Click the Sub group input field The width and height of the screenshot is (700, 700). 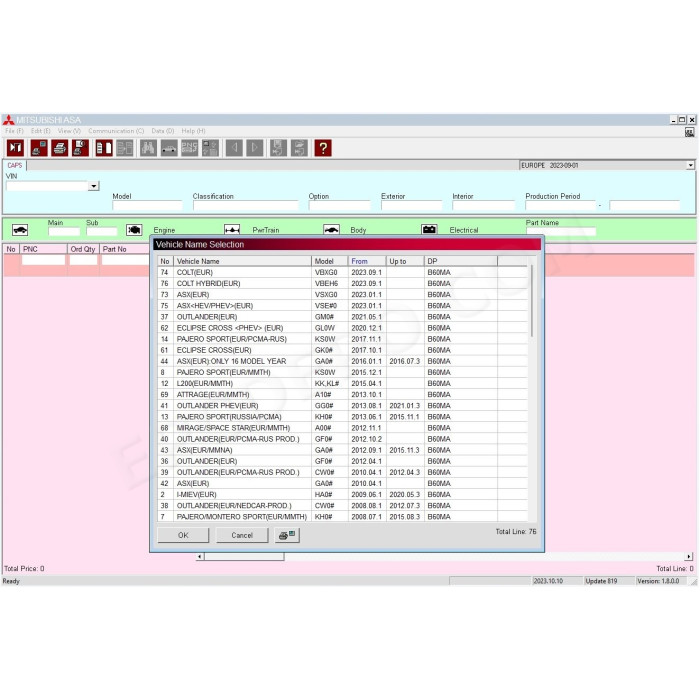click(x=102, y=231)
